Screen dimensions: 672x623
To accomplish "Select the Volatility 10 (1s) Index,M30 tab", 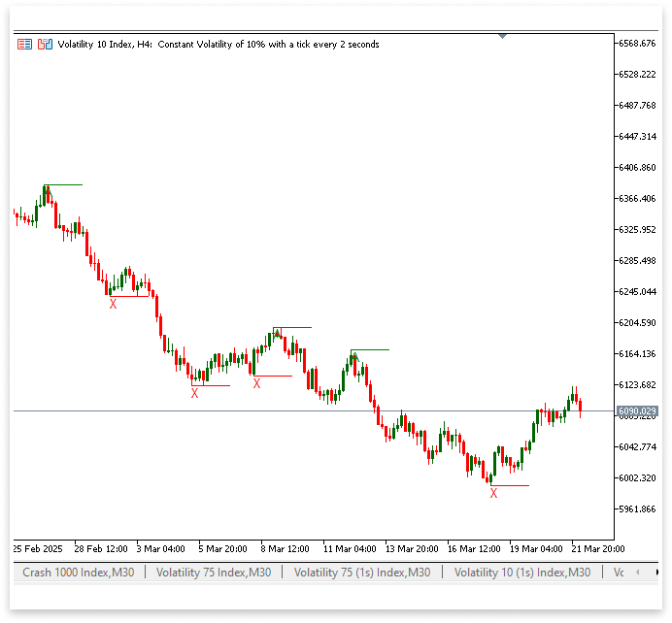I will [x=522, y=572].
